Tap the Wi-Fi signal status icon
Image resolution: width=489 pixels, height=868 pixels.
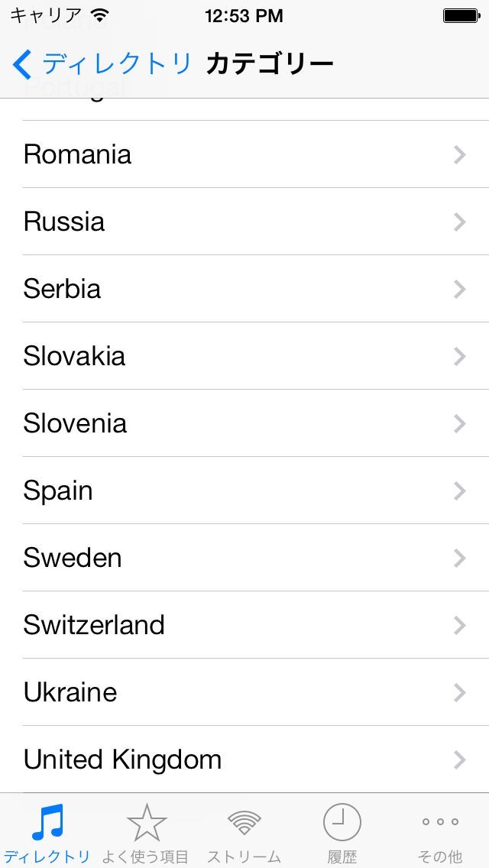pyautogui.click(x=99, y=15)
